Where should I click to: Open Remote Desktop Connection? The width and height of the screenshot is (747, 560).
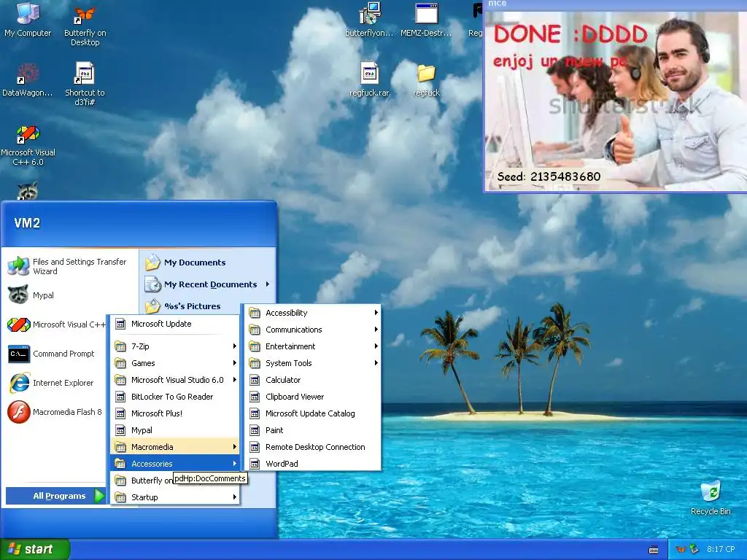pos(311,447)
